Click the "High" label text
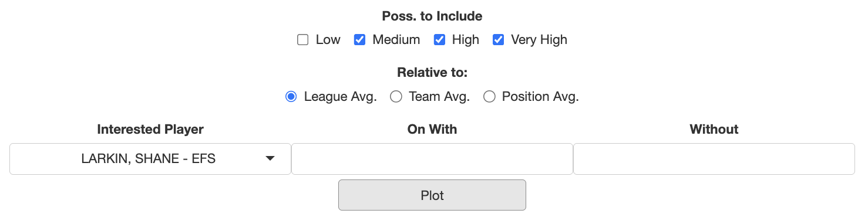 click(x=466, y=40)
